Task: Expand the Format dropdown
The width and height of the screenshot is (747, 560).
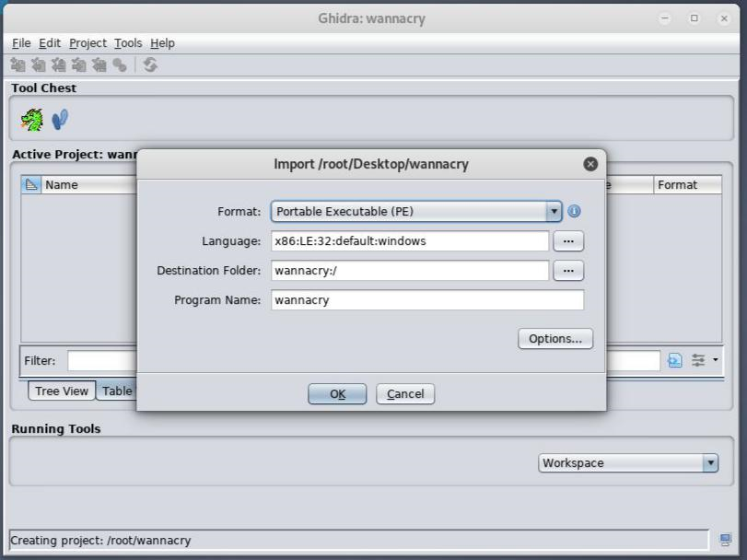Action: [554, 211]
